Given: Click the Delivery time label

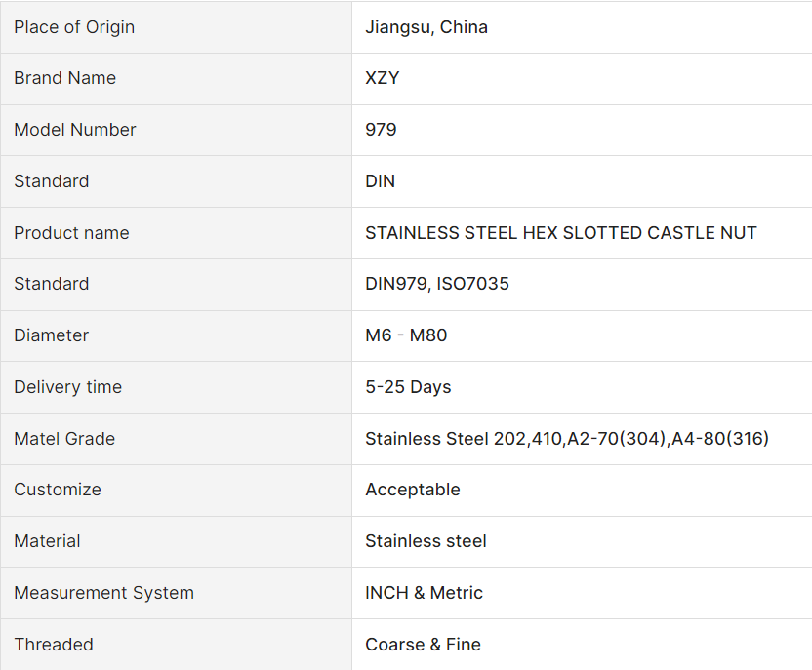Looking at the screenshot, I should (x=67, y=387).
